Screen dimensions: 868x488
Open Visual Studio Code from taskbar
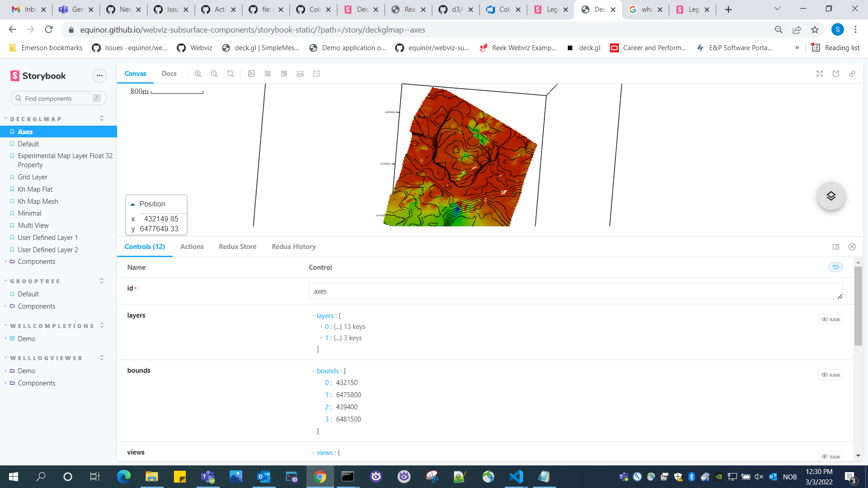pyautogui.click(x=516, y=477)
